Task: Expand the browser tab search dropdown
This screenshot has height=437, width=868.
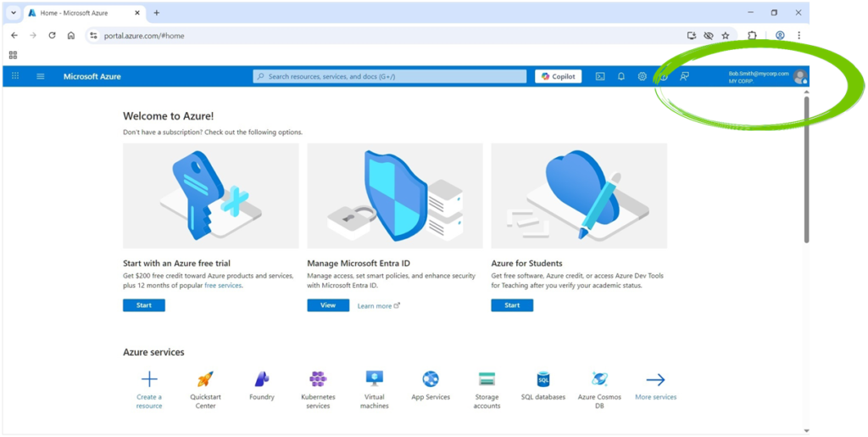Action: [x=14, y=13]
